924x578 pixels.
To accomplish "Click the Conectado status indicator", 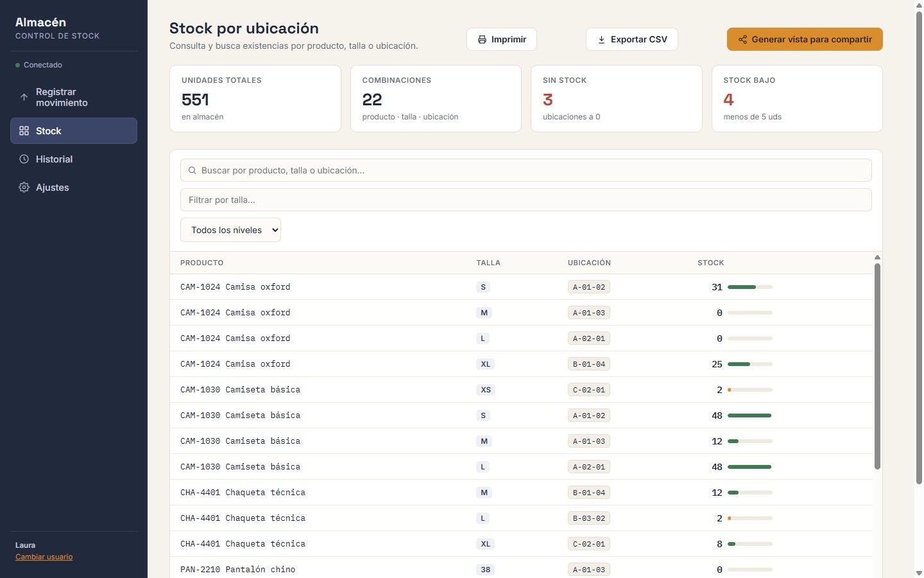I will pos(39,65).
